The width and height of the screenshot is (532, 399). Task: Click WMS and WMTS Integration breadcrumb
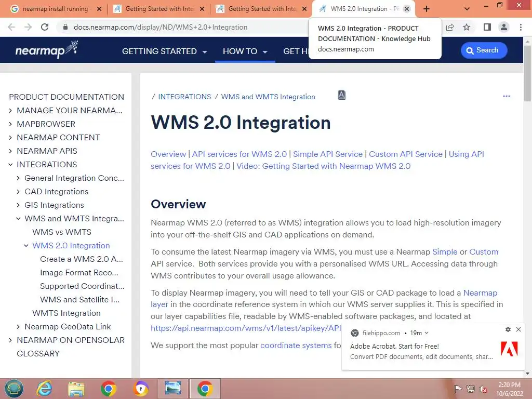[268, 97]
